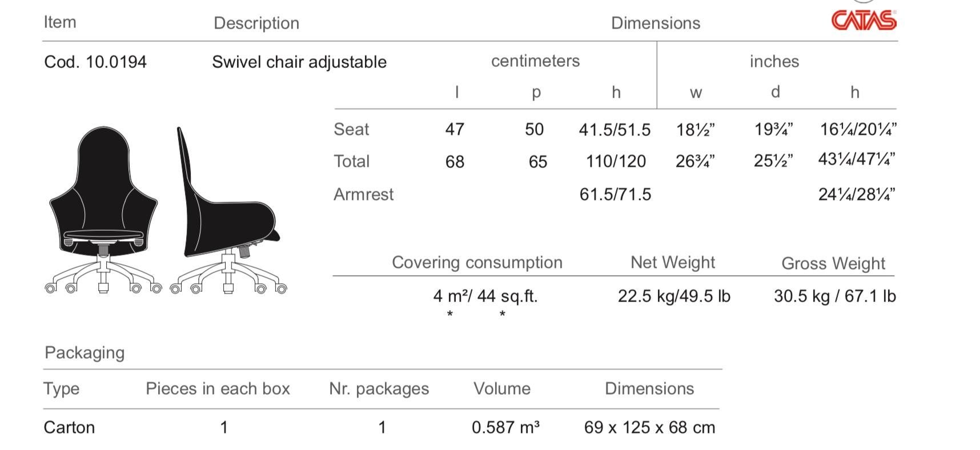The image size is (980, 450).
Task: Click the total height value 110/120
Action: (616, 162)
